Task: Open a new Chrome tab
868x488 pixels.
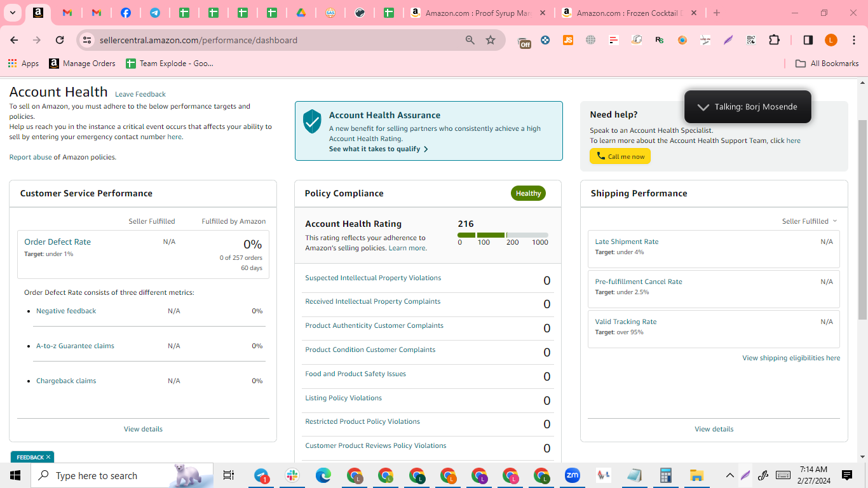Action: coord(717,13)
